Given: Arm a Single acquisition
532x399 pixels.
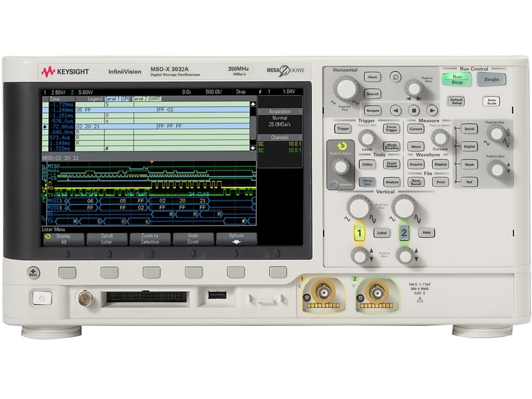Looking at the screenshot, I should pos(491,79).
